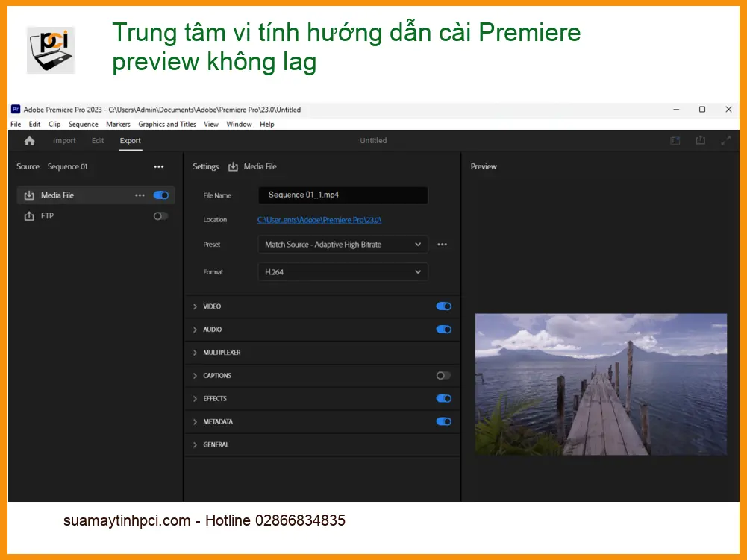Open the Sequence menu

[84, 124]
